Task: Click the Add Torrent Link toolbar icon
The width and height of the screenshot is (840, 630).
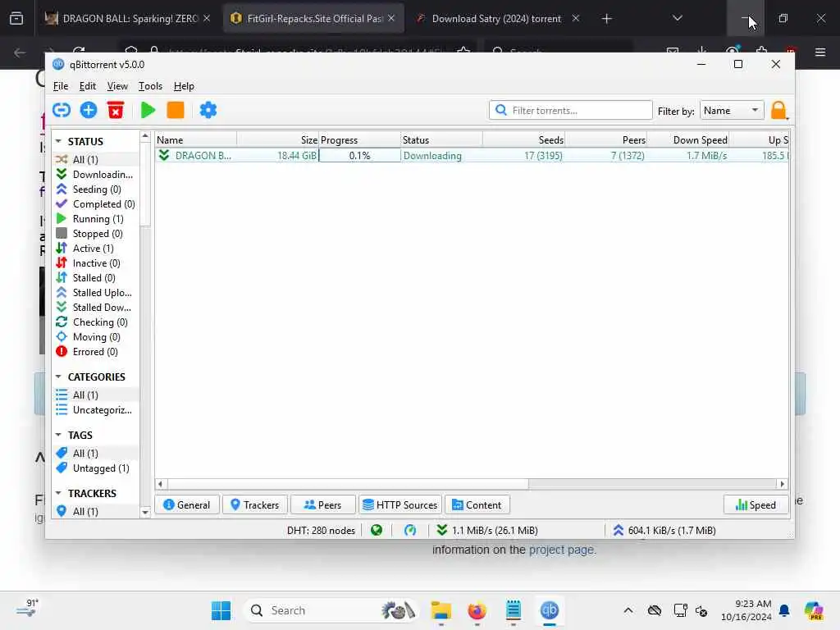Action: coord(62,111)
